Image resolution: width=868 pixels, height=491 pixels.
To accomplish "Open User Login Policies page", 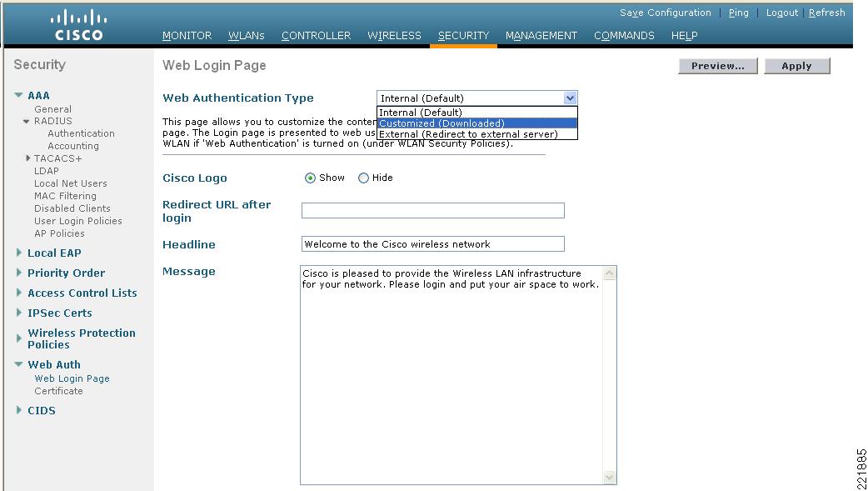I will tap(78, 221).
